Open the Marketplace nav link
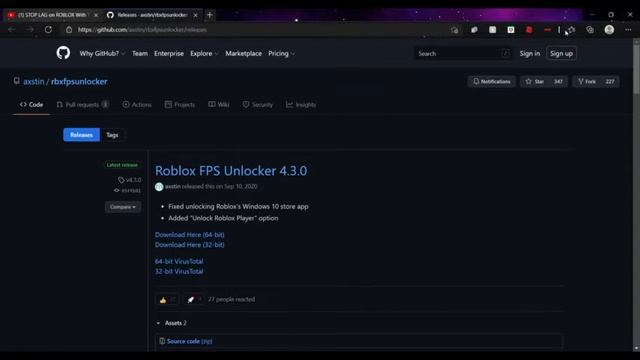640x360 pixels. 243,53
